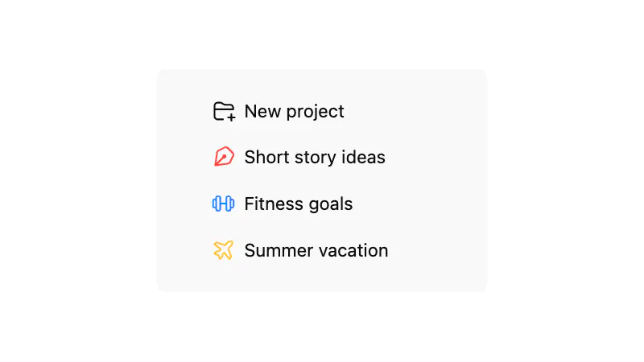Image resolution: width=644 pixels, height=362 pixels.
Task: Click the blue dumbbell icon
Action: point(223,204)
